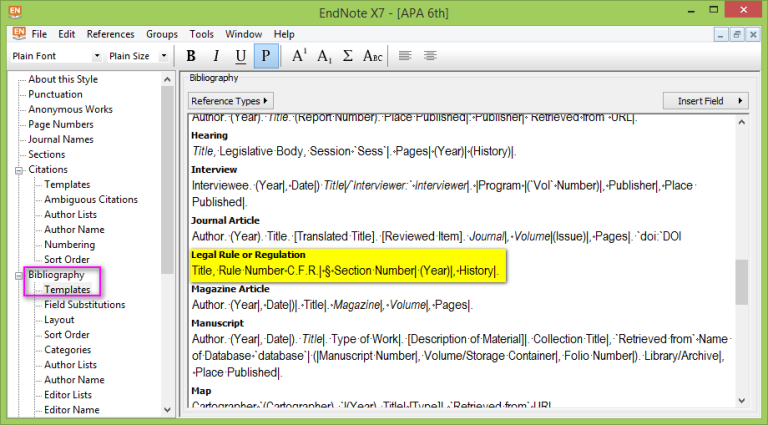The width and height of the screenshot is (768, 425).
Task: Apply superscript formatting with A¹ icon
Action: 298,56
